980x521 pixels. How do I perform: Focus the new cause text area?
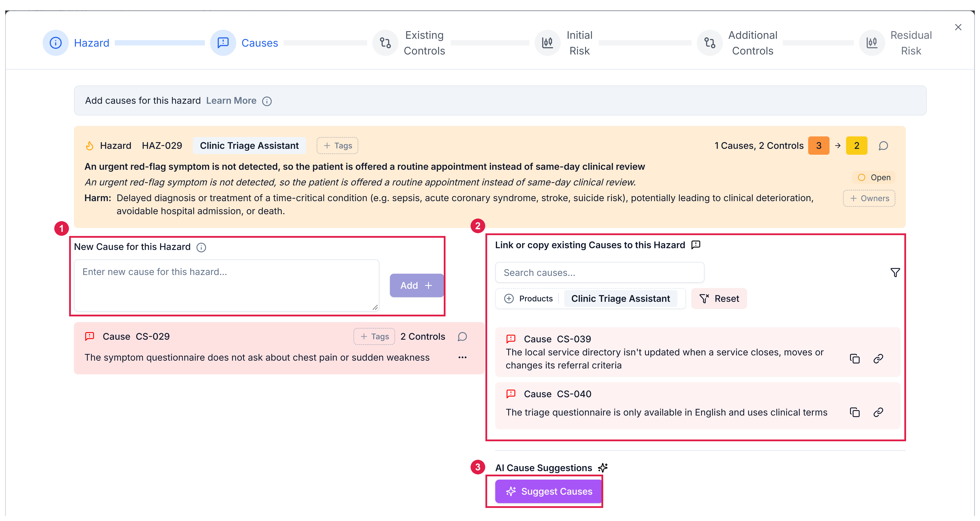coord(226,285)
